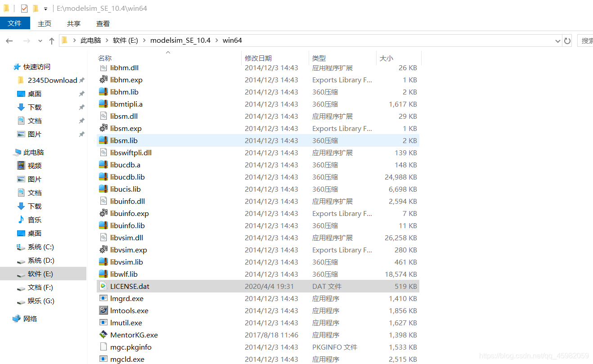Switch to the 共享 ribbon tab
Image resolution: width=593 pixels, height=364 pixels.
[74, 23]
